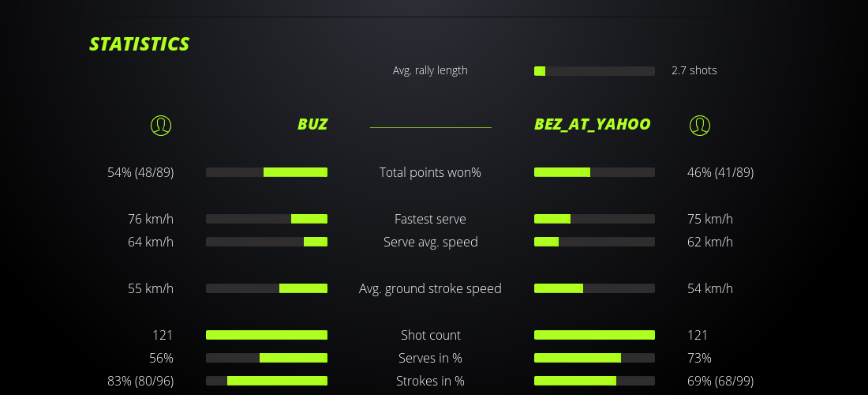Click the 2.7 shots rally value
This screenshot has height=395, width=868.
click(694, 70)
